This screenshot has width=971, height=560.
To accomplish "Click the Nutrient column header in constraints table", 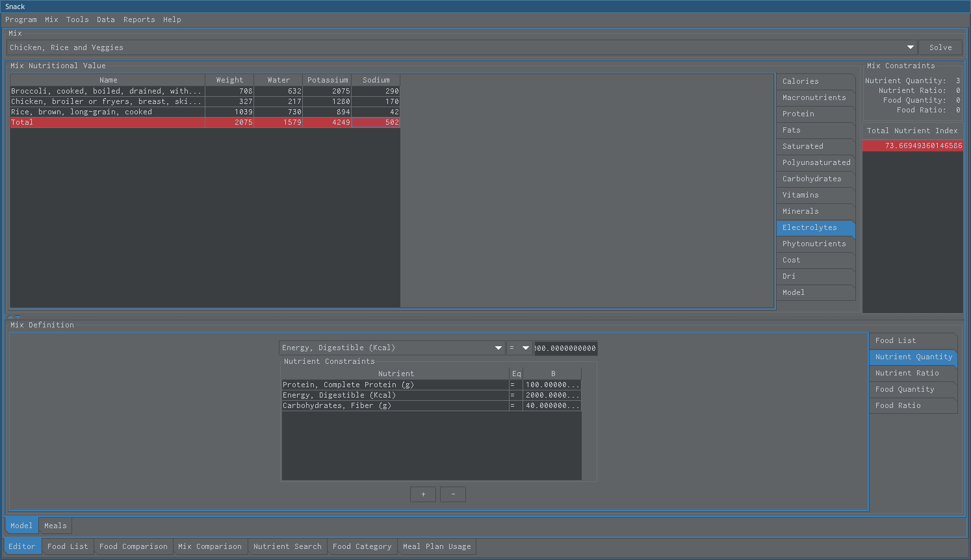I will tap(396, 374).
